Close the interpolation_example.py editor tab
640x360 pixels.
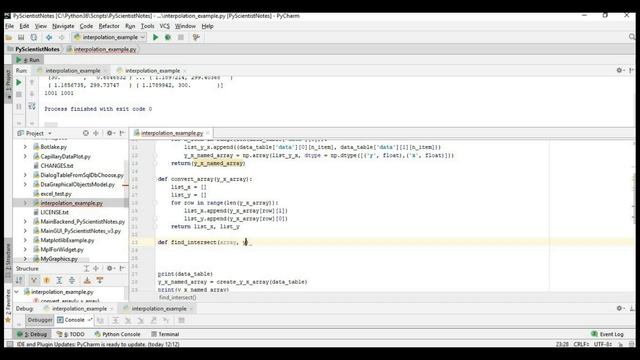pyautogui.click(x=208, y=133)
